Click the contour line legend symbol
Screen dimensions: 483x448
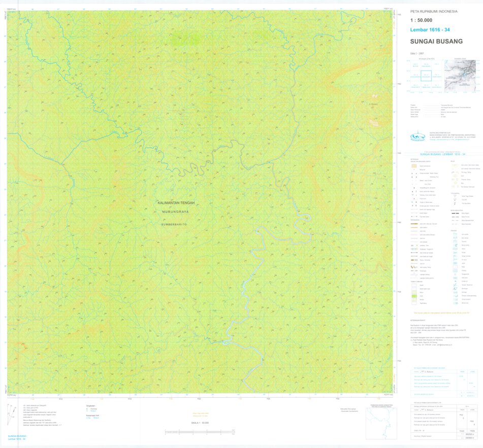(453, 165)
